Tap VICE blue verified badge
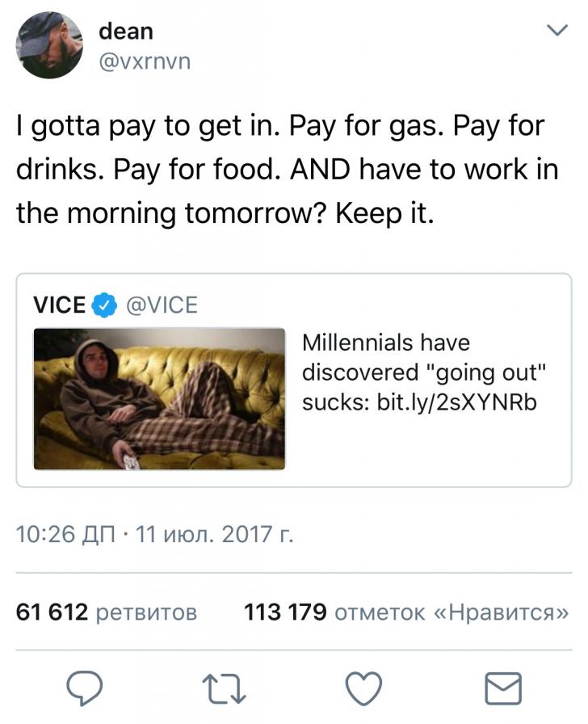Screen dimensions: 588x724 [104, 305]
